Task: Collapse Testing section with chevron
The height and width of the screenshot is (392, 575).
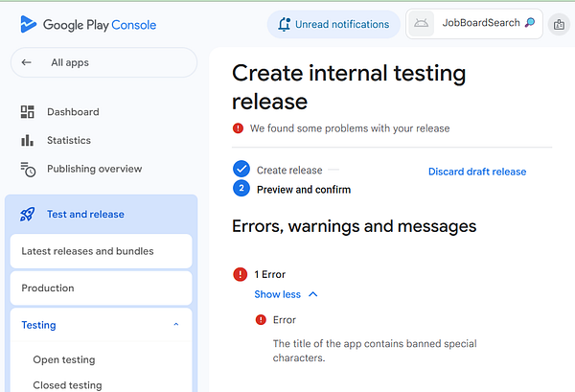Action: (x=176, y=325)
